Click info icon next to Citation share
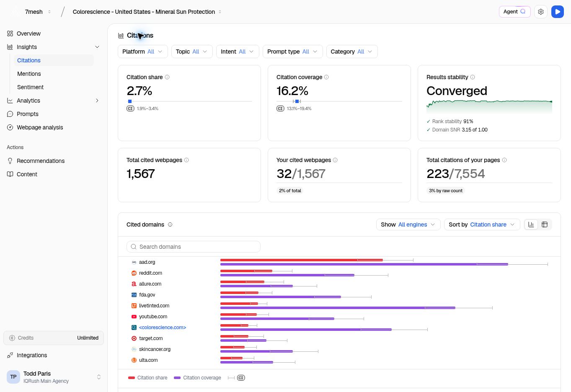Viewport: 571px width, 392px height. [x=167, y=77]
